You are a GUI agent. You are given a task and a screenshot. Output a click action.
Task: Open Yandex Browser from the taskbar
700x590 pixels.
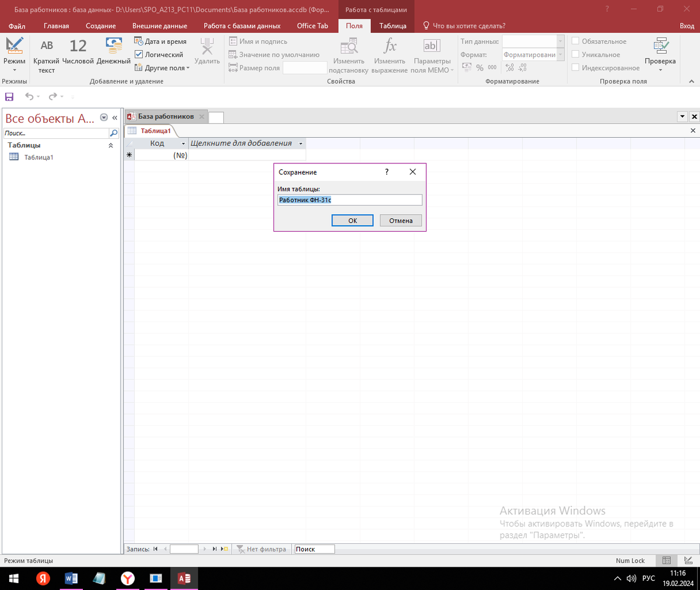[x=128, y=578]
